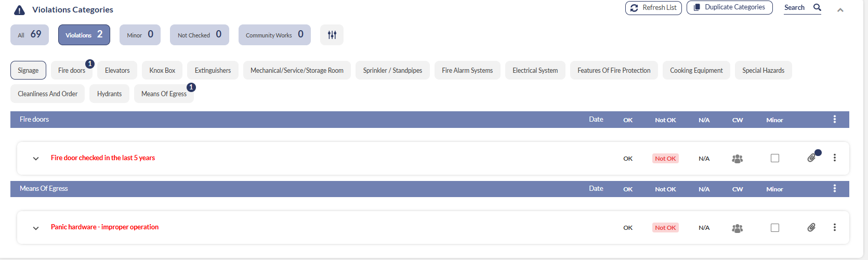This screenshot has height=260, width=868.
Task: Open the filter sliders settings icon
Action: pyautogui.click(x=332, y=35)
